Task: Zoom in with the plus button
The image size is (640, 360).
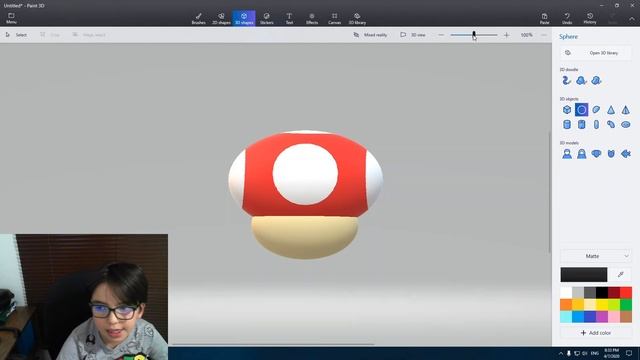Action: tap(507, 35)
